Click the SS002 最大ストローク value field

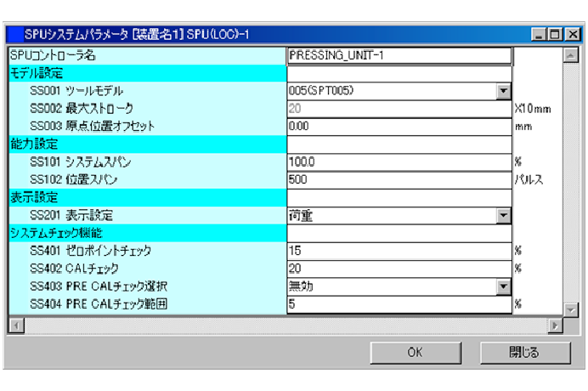pos(399,109)
